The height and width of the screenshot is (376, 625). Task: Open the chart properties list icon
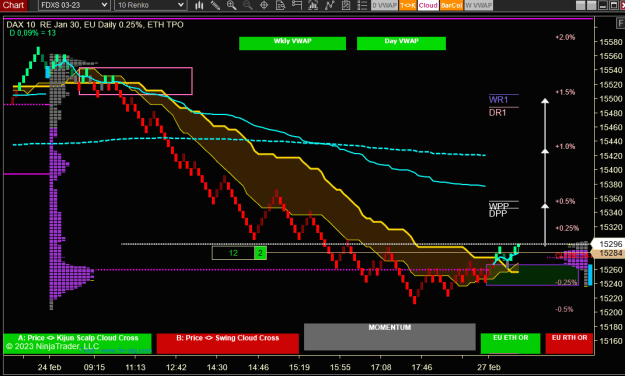pos(362,5)
